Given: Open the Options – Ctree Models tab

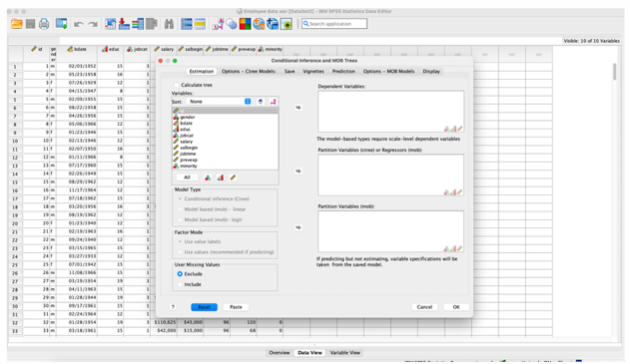Looking at the screenshot, I should coord(249,71).
